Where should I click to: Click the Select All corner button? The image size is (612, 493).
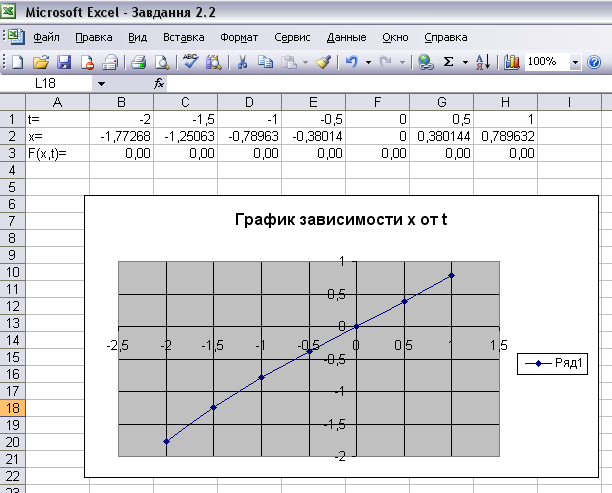[x=12, y=102]
